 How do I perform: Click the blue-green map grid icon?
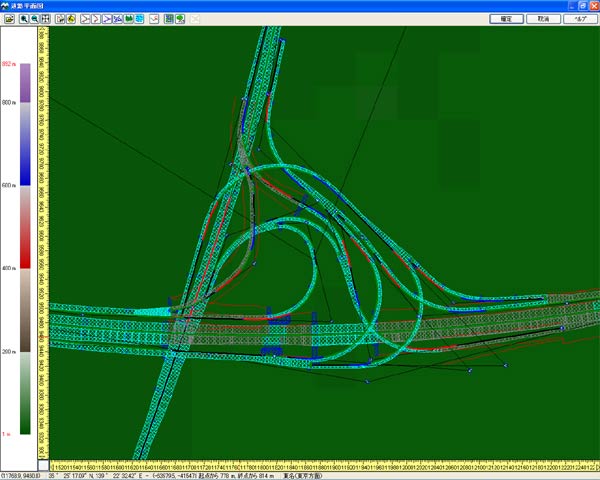(169, 19)
